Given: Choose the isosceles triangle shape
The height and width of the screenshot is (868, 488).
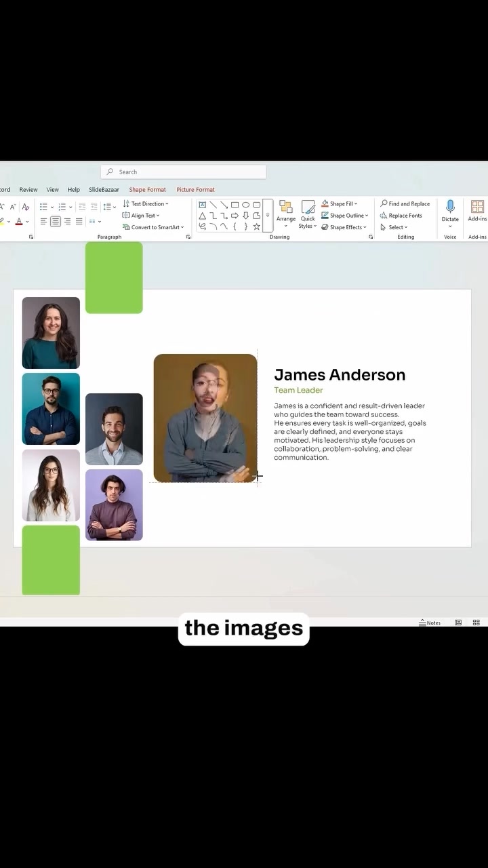Looking at the screenshot, I should (202, 216).
